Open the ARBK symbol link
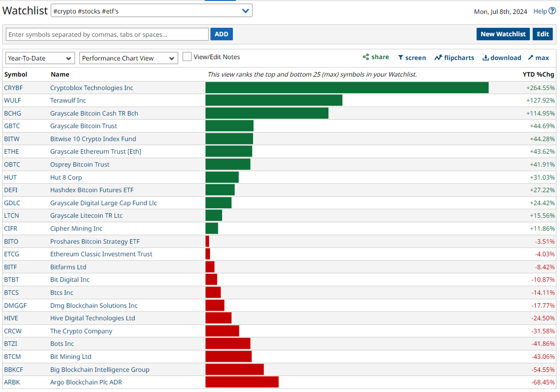Screen dimensions: 560x392 12,383
